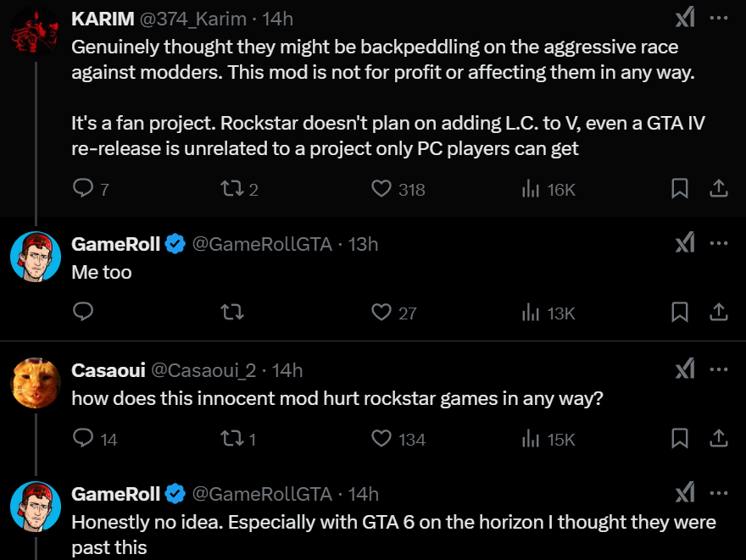Open Grok icon on Casaoui's tweet
The image size is (746, 560).
[684, 369]
